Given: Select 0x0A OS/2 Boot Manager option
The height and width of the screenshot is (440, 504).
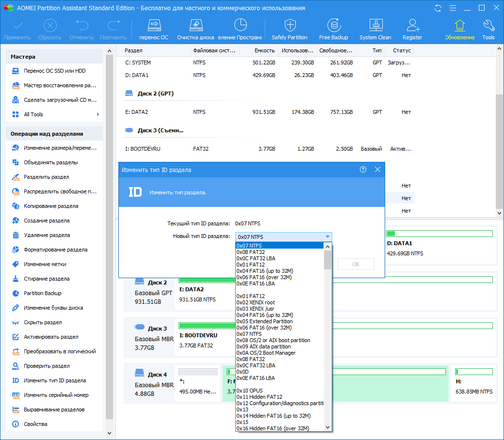Looking at the screenshot, I should click(279, 353).
